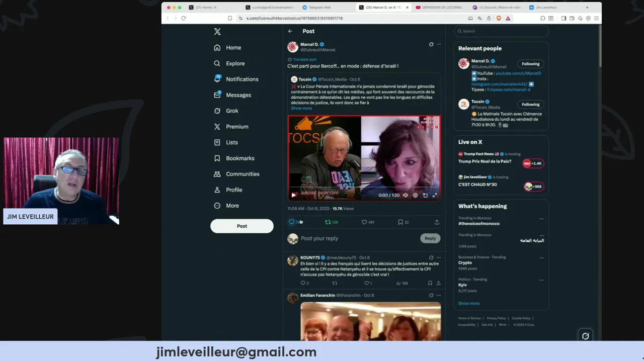
Task: Open Grok in the sidebar
Action: [x=226, y=111]
